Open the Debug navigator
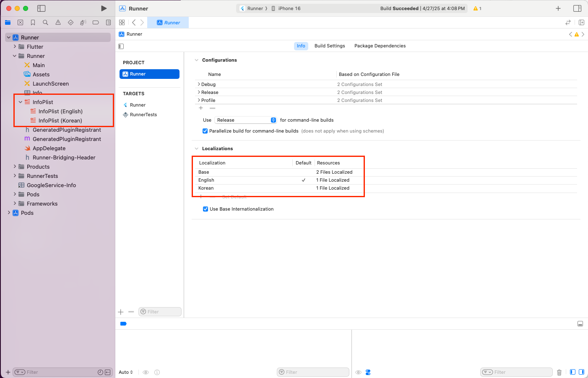This screenshot has height=378, width=588. click(83, 23)
